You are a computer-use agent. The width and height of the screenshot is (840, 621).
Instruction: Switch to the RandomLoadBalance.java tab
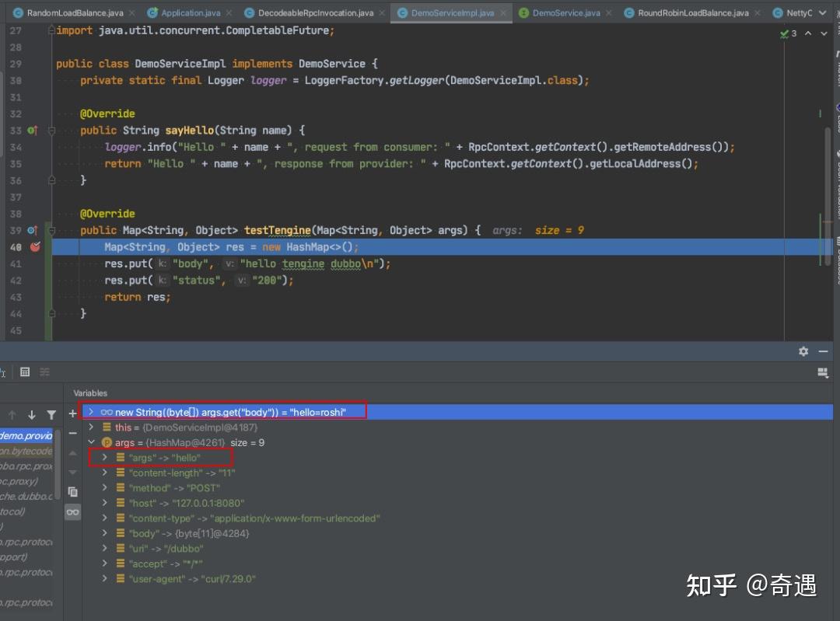[x=75, y=12]
